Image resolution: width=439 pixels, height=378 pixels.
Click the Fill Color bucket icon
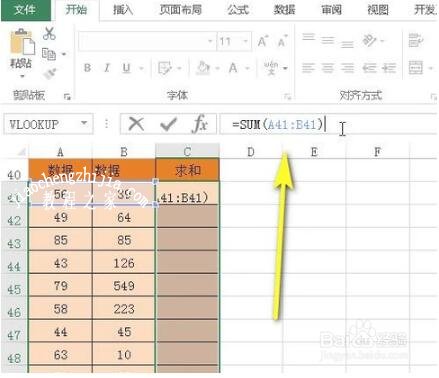click(203, 68)
